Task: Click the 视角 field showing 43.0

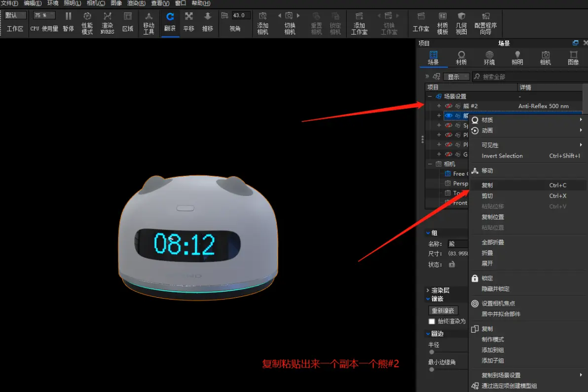Action: click(241, 15)
